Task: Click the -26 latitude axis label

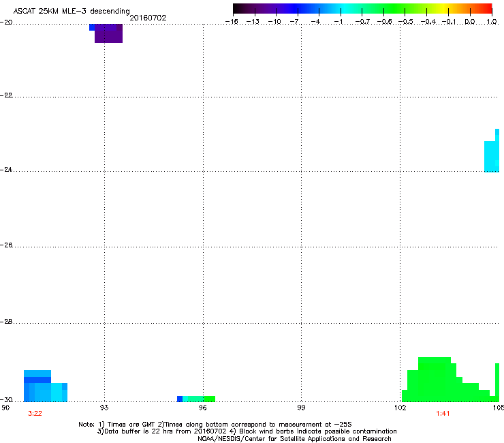Action: (6, 245)
